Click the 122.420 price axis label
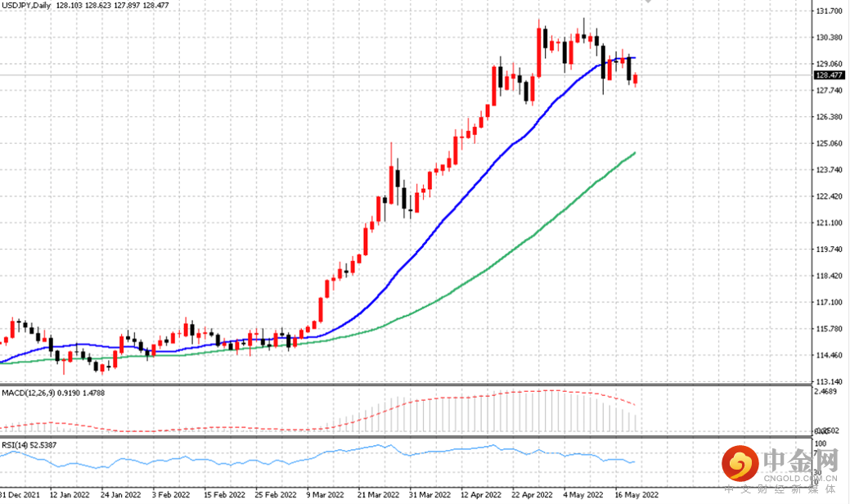 830,196
